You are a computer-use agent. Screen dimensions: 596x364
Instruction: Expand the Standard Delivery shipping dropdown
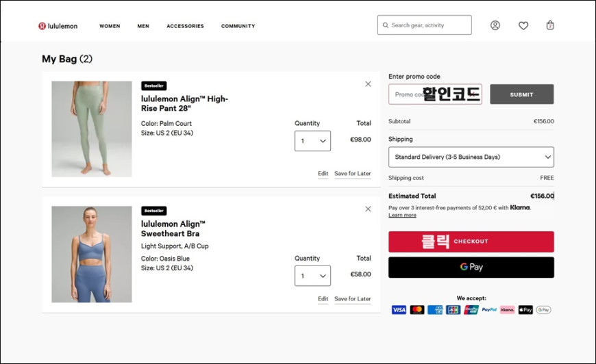click(x=471, y=157)
